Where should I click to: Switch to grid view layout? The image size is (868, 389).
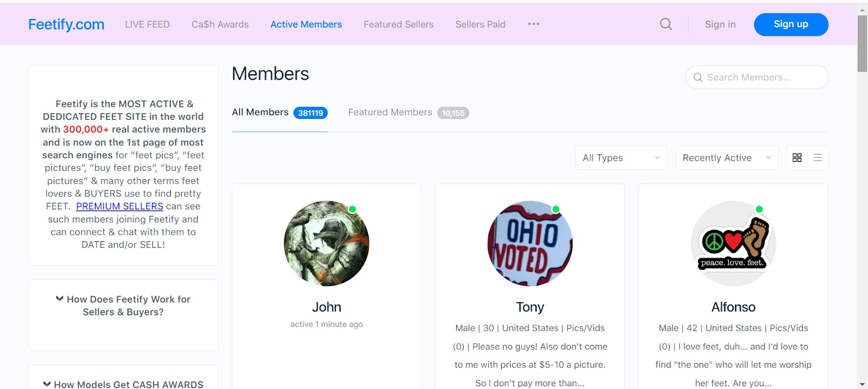pos(797,158)
